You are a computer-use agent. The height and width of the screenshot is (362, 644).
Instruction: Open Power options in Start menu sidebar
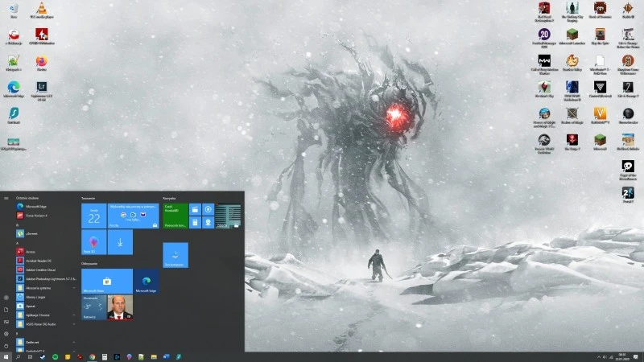[x=6, y=346]
